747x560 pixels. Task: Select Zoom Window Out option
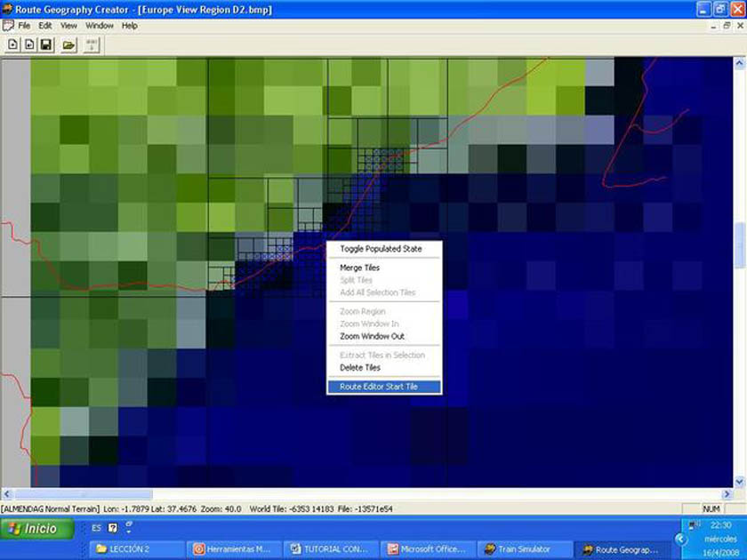372,336
